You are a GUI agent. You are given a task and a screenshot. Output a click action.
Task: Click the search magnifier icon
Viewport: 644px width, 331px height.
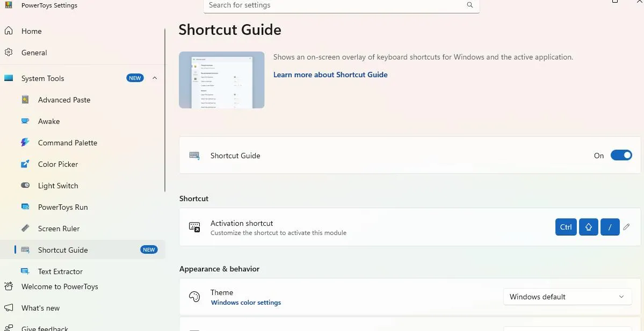point(470,5)
